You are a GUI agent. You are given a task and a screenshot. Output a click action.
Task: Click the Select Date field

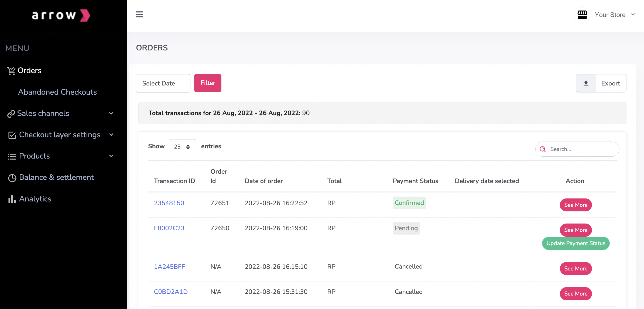tap(163, 83)
